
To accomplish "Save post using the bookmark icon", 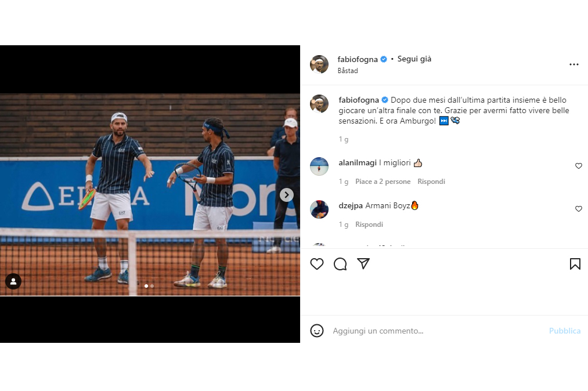I will point(575,264).
